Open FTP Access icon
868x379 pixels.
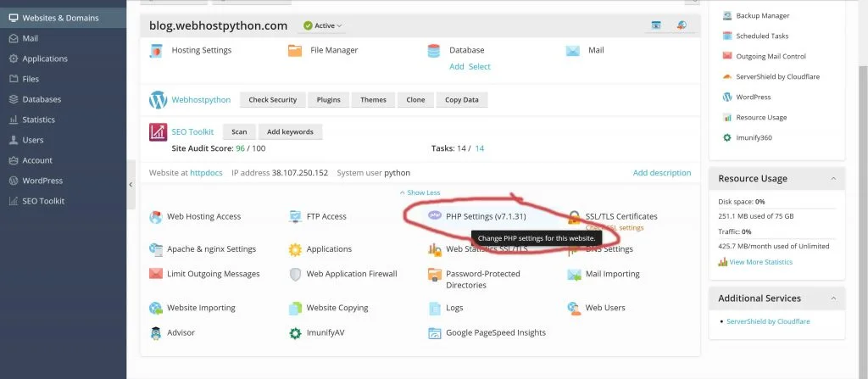(295, 217)
